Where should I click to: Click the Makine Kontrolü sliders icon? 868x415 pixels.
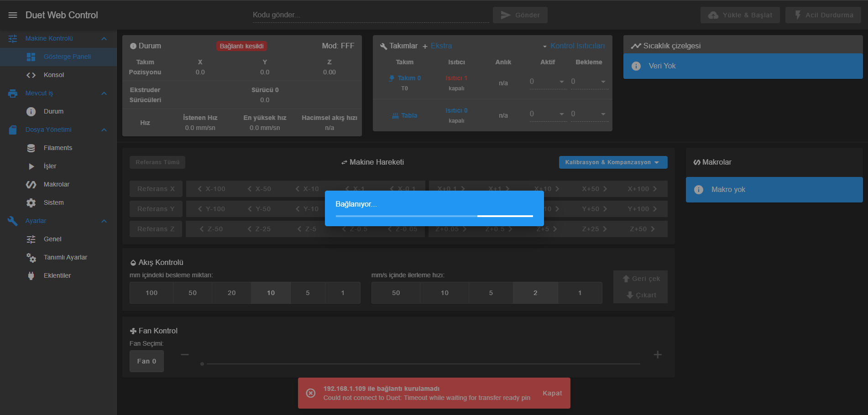coord(13,39)
